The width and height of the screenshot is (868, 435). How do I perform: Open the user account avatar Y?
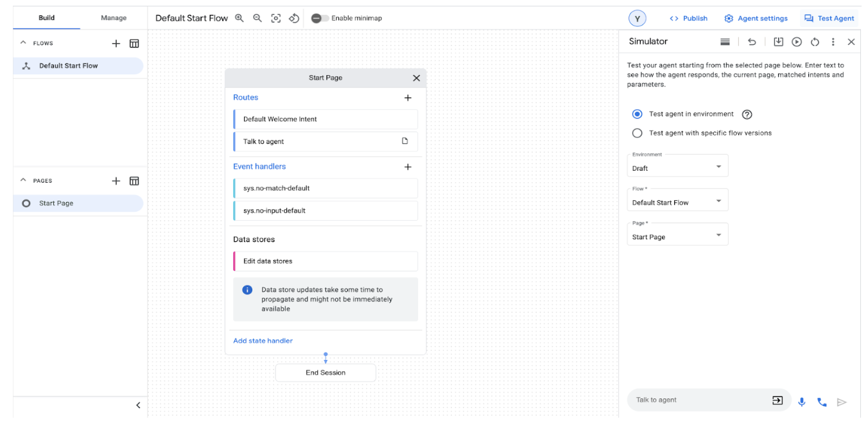637,19
